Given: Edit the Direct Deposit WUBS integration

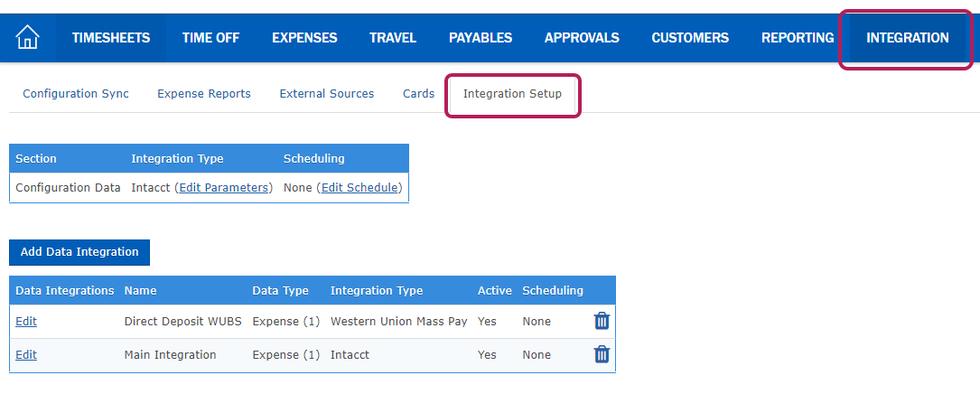Looking at the screenshot, I should (x=26, y=322).
